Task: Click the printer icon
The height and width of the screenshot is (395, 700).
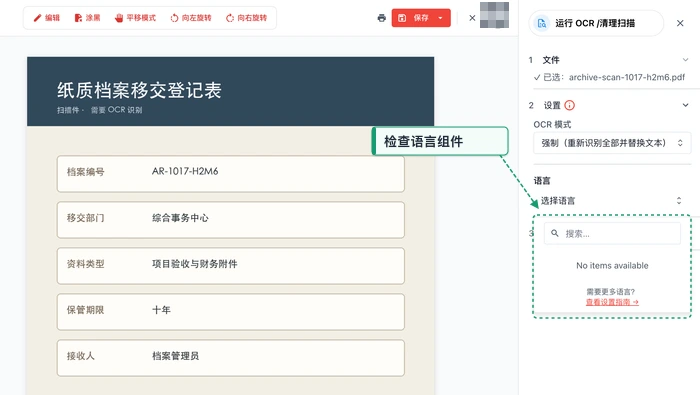Action: coord(381,18)
